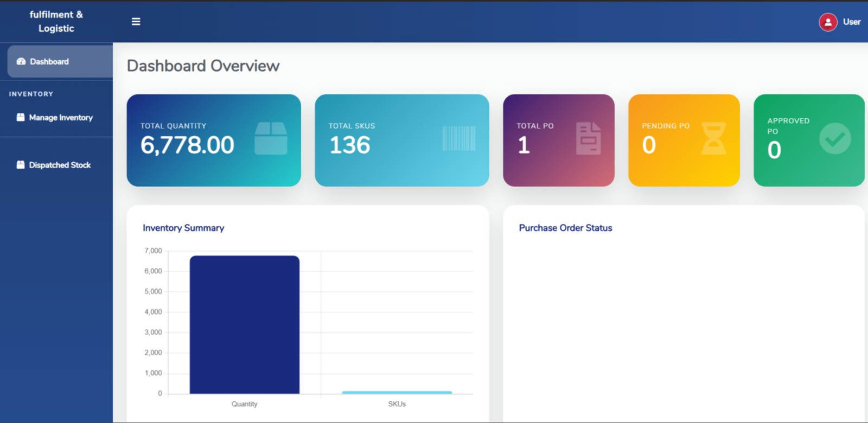
Task: Select the 6,778.00 total quantity value
Action: tap(187, 145)
